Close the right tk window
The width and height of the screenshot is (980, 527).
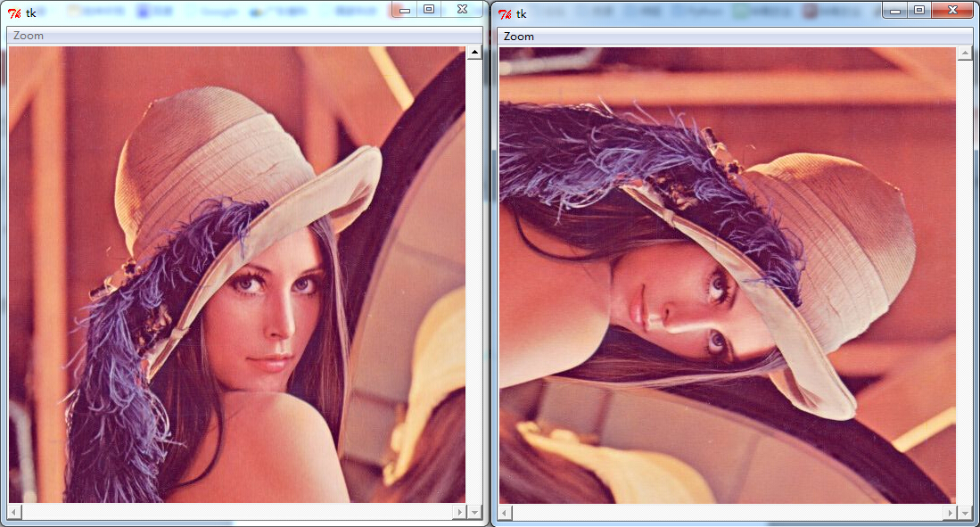pos(952,10)
